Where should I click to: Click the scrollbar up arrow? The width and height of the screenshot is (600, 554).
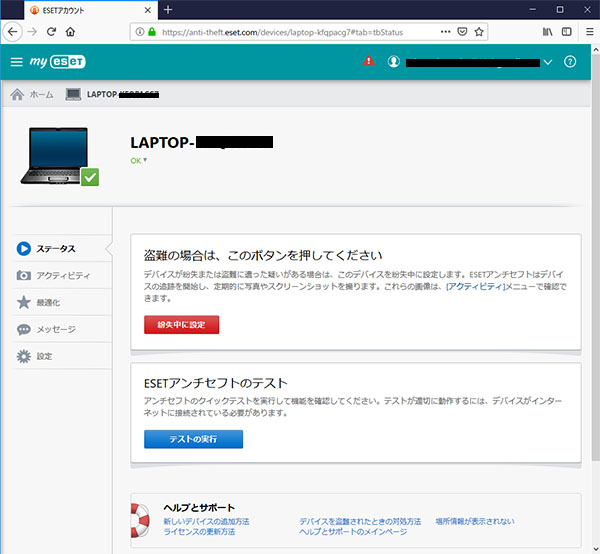click(x=595, y=50)
